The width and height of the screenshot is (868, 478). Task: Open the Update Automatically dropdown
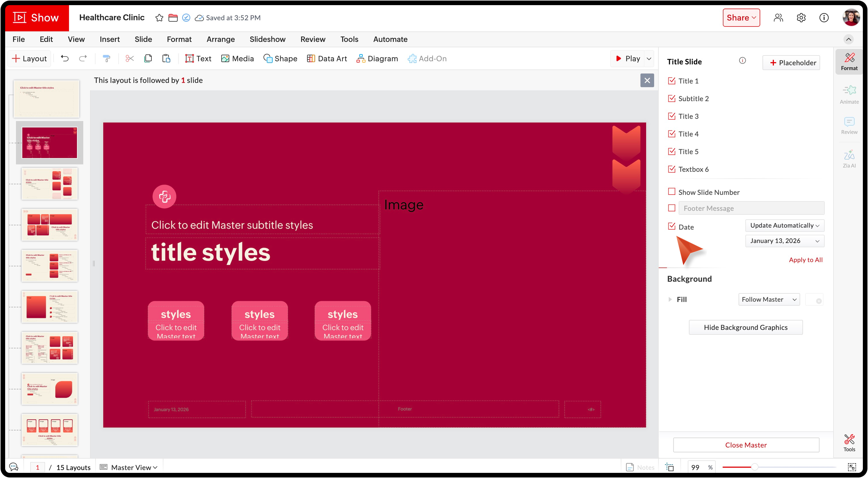coord(784,226)
